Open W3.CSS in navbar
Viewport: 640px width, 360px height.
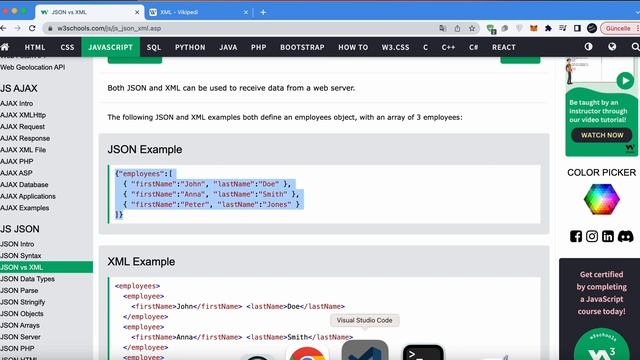coord(396,47)
